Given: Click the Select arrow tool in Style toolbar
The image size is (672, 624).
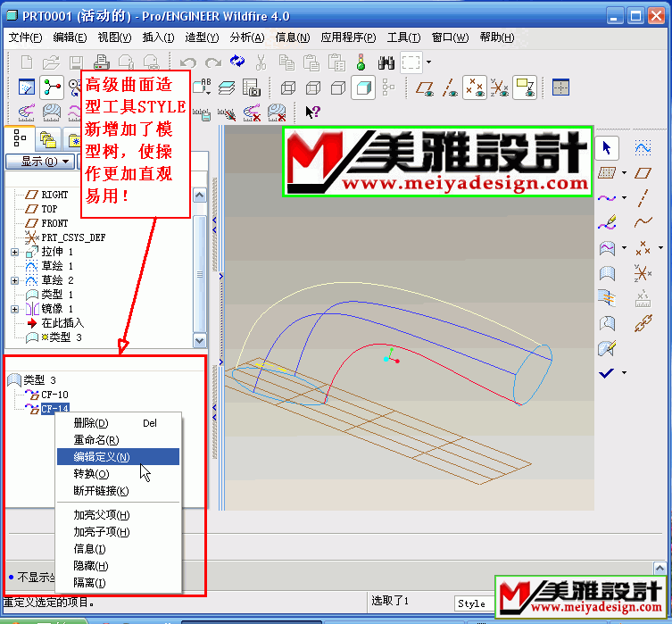Looking at the screenshot, I should [x=607, y=148].
